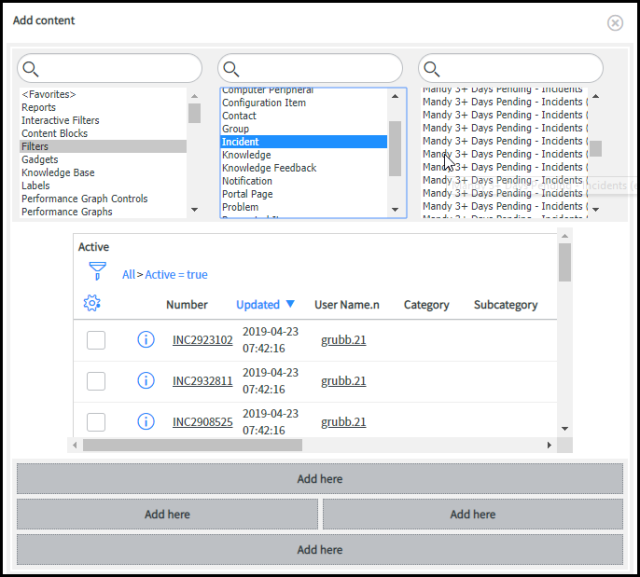640x577 pixels.
Task: Choose Notification in the middle list
Action: click(x=304, y=181)
